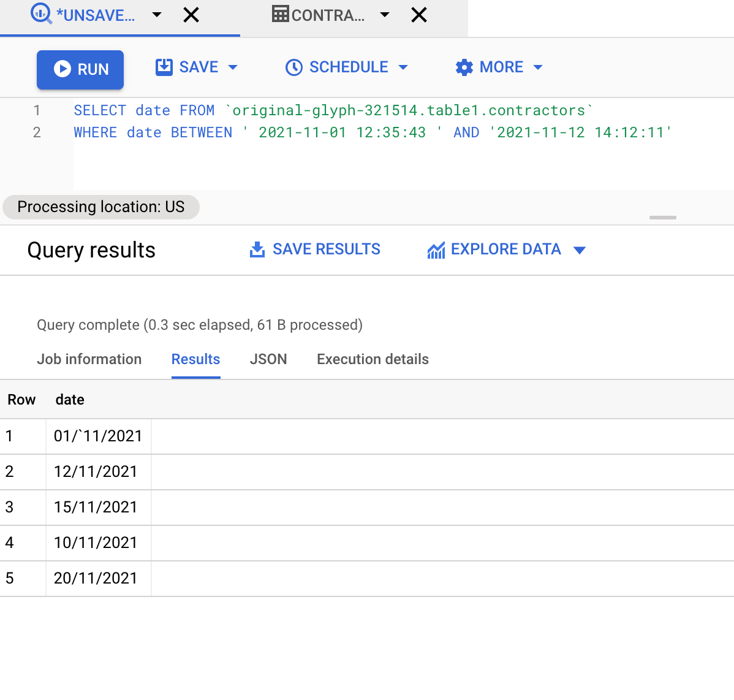
Task: Open the Execution details tab
Action: tap(373, 359)
